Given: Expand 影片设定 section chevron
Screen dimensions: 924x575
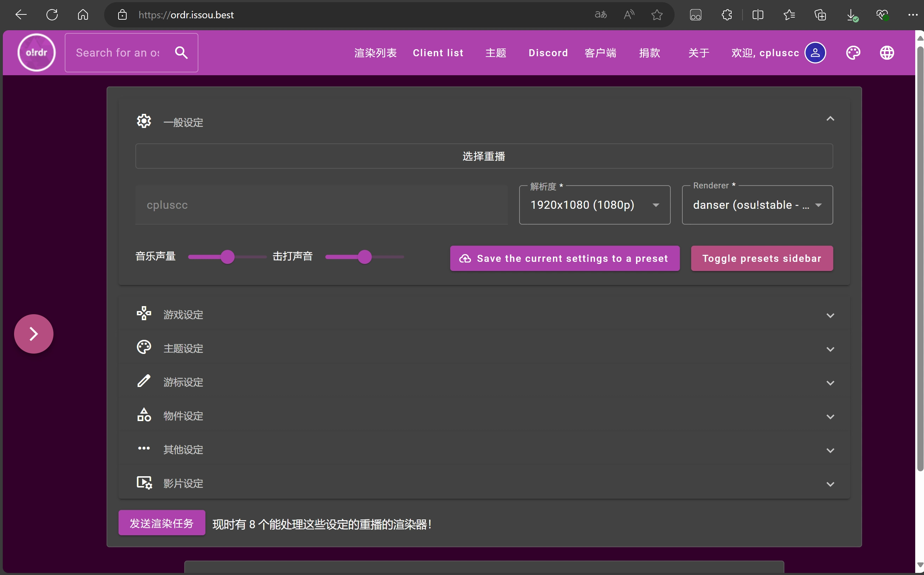Looking at the screenshot, I should 830,484.
